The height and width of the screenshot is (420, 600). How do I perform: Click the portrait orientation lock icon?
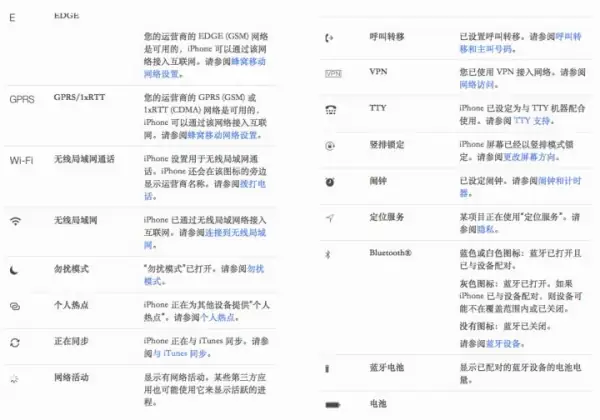click(330, 146)
